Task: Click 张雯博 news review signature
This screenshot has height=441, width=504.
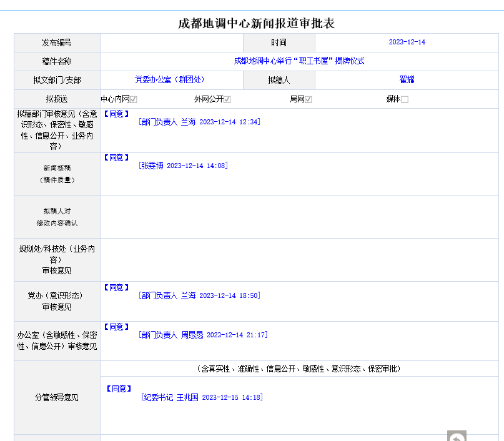Action: tap(184, 166)
